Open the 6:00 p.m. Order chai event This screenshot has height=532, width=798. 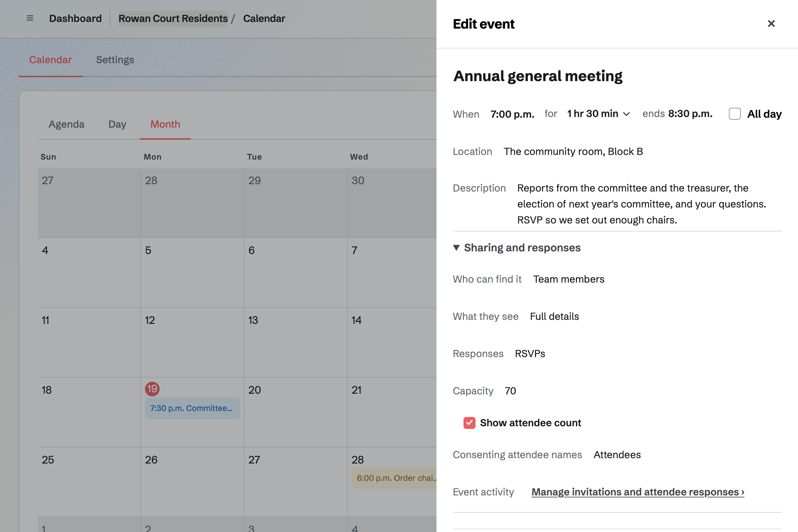pos(394,478)
